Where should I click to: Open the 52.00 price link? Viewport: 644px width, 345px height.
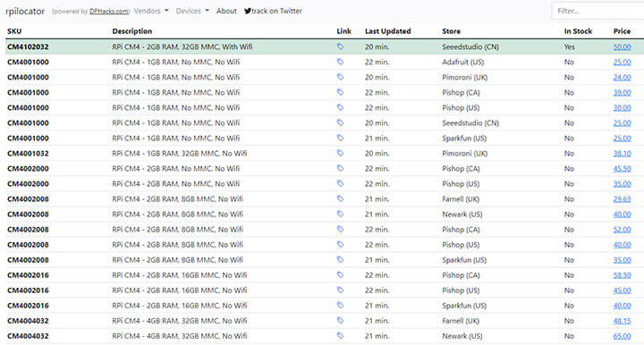pyautogui.click(x=622, y=230)
